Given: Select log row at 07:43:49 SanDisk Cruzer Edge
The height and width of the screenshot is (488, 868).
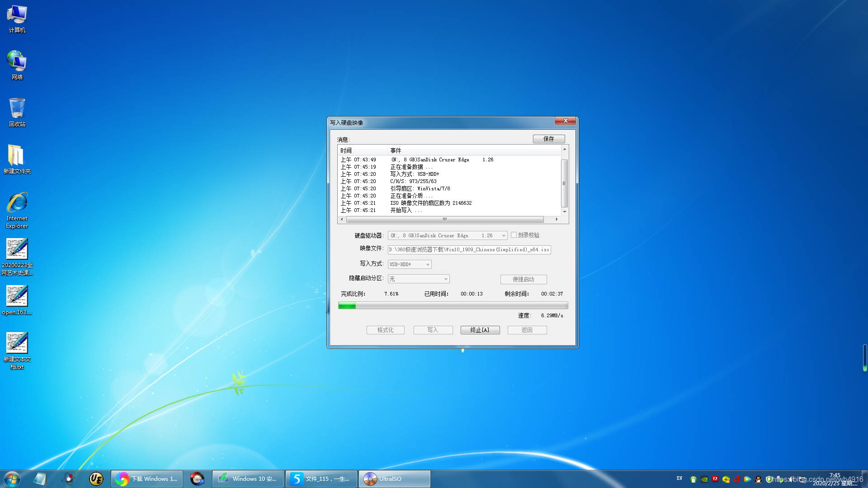Looking at the screenshot, I should (449, 160).
